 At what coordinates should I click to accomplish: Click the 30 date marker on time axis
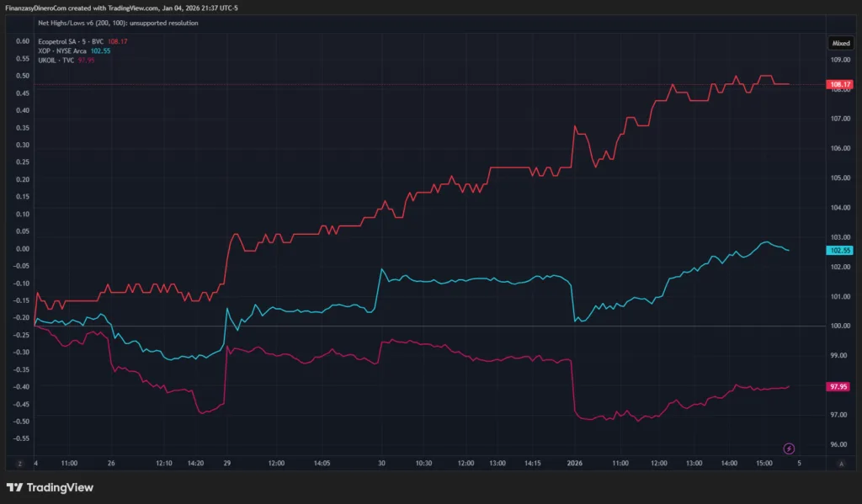[x=381, y=463]
